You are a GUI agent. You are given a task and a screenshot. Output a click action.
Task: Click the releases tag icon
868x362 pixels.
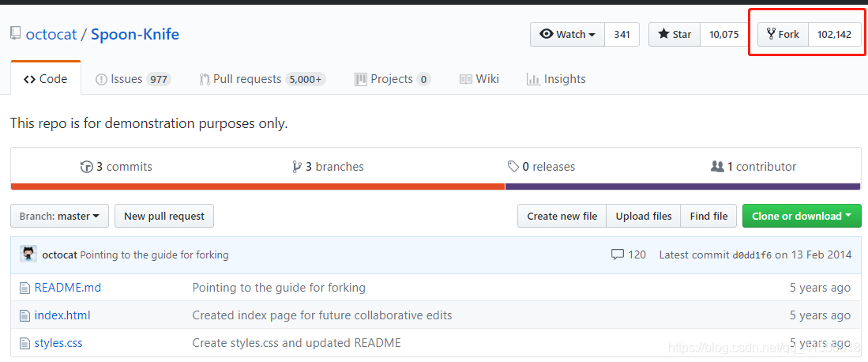coord(513,166)
